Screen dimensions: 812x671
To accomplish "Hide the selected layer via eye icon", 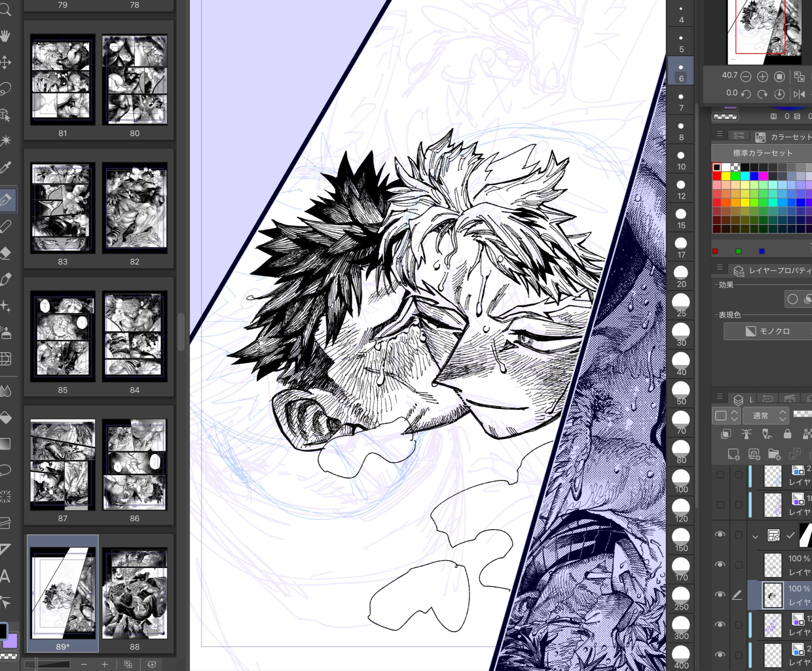I will 720,595.
